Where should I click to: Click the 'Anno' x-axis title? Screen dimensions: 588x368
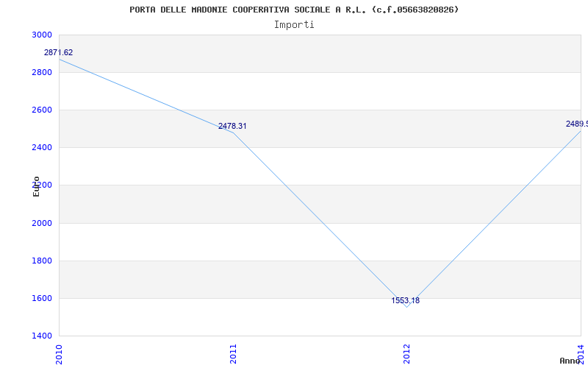570,361
